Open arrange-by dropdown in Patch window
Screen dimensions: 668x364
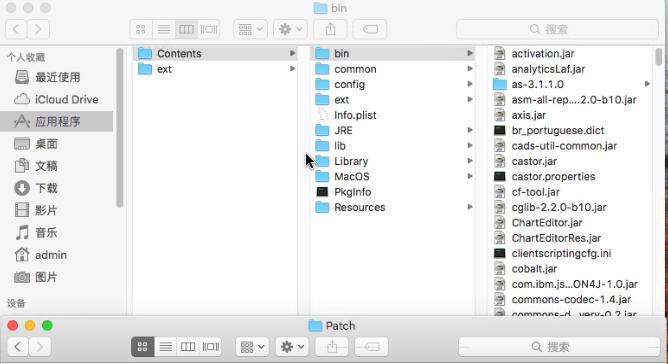click(252, 347)
